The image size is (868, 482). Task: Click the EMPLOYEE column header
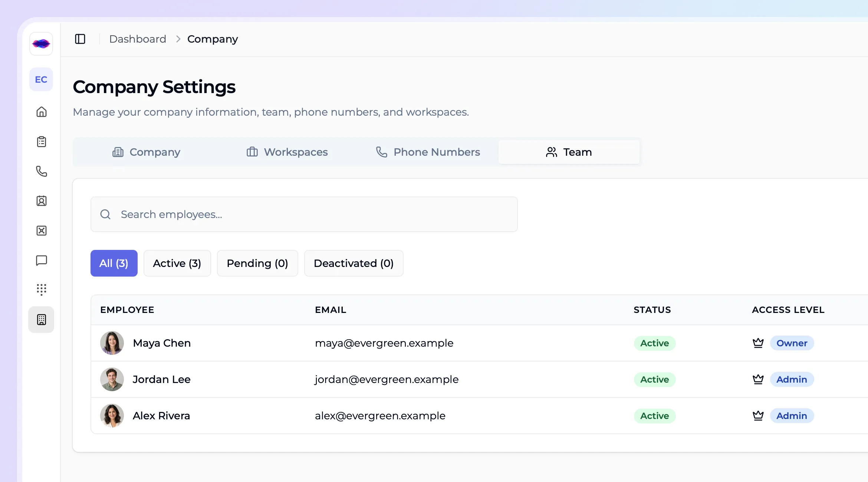pyautogui.click(x=127, y=310)
